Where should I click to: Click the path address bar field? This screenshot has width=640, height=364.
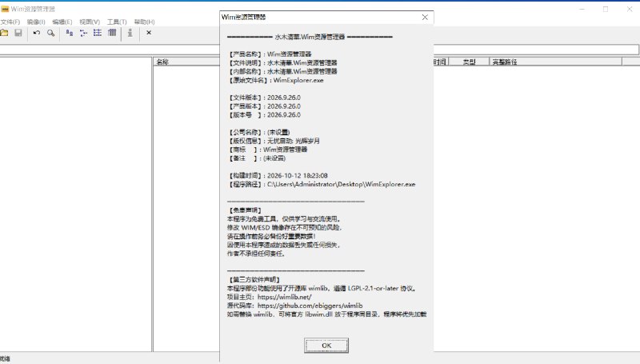(319, 50)
